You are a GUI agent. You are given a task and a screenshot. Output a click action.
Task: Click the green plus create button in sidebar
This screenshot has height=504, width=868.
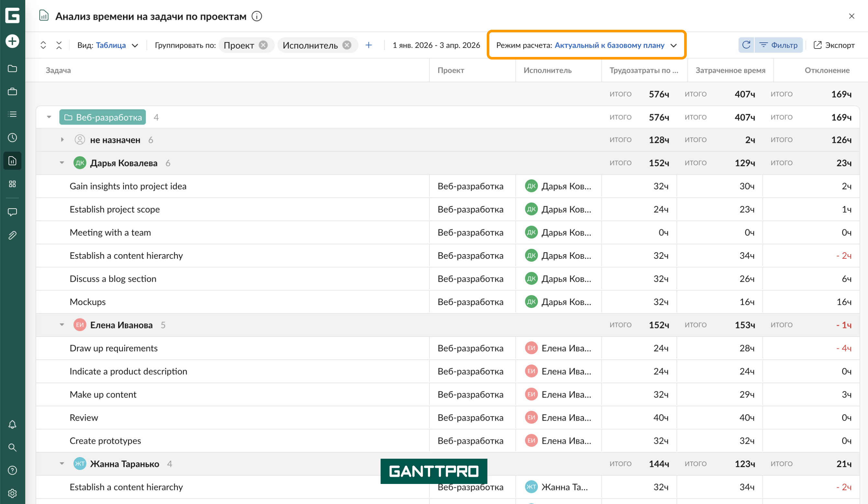click(x=12, y=41)
